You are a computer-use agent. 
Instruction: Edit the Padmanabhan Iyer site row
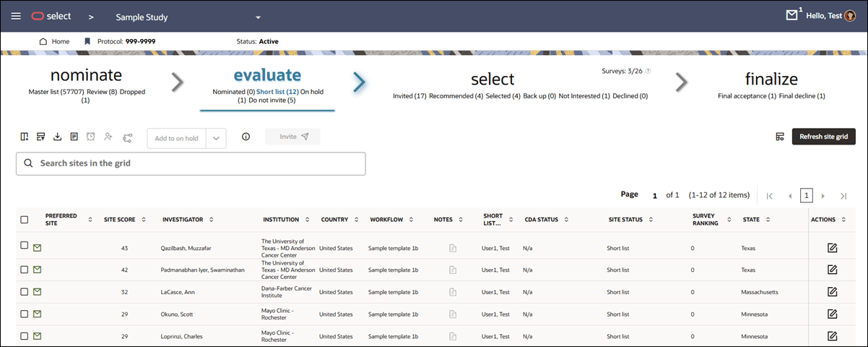pos(832,269)
